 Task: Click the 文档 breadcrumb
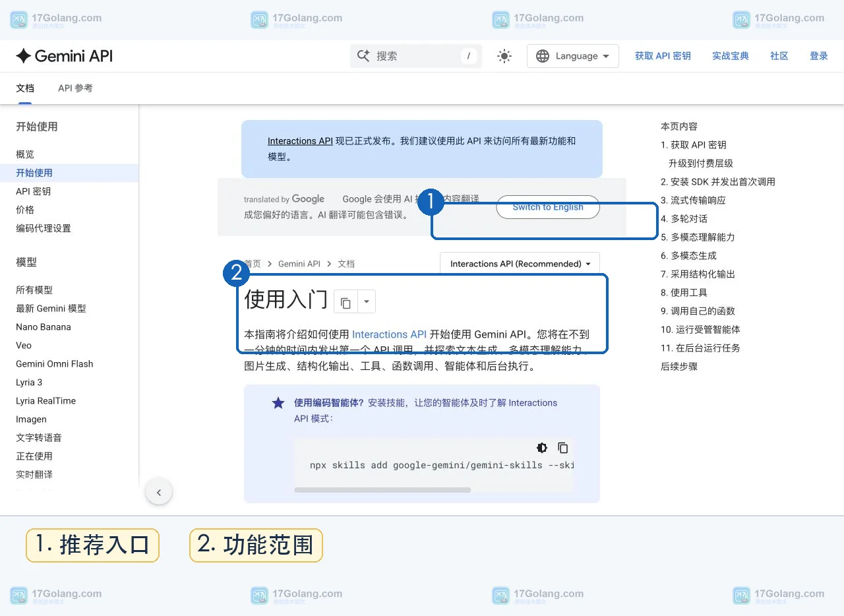[x=346, y=264]
